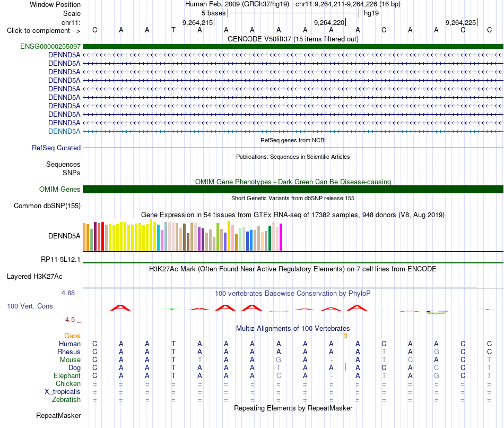Click the green ENSG00000255097 gene bar
This screenshot has width=504, height=428.
point(293,46)
